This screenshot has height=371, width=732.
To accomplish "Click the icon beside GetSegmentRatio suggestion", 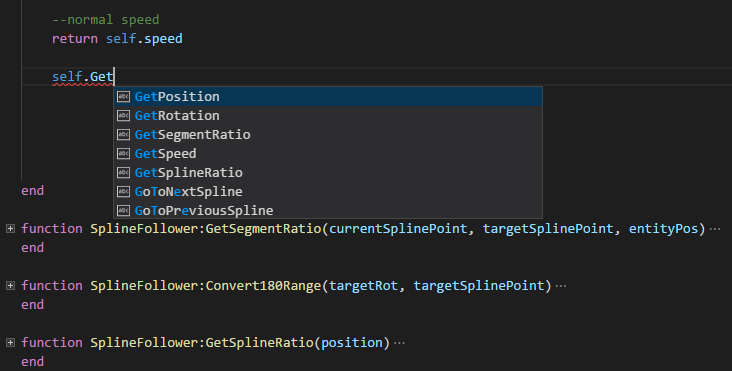I will [x=123, y=135].
